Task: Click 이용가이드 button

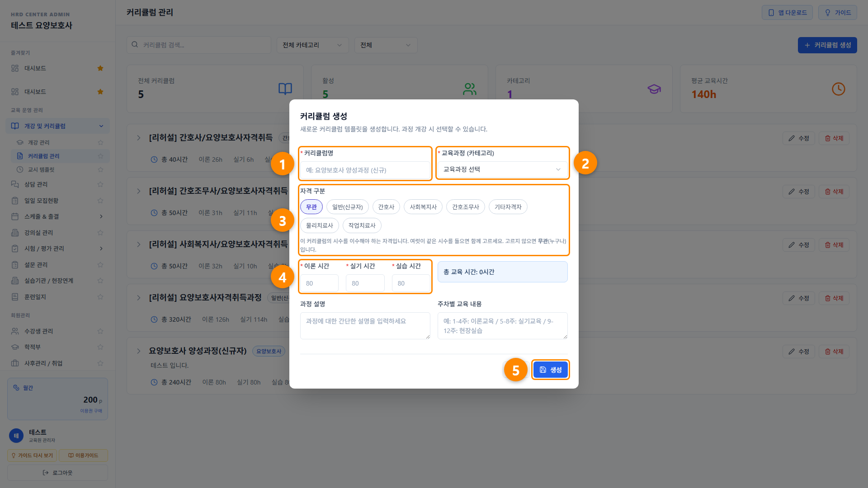Action: click(83, 455)
